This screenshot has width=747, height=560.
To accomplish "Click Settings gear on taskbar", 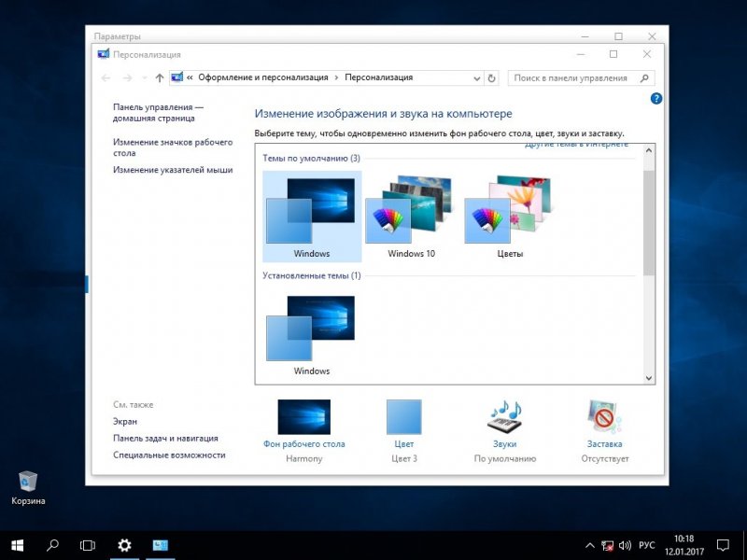I will [x=124, y=545].
